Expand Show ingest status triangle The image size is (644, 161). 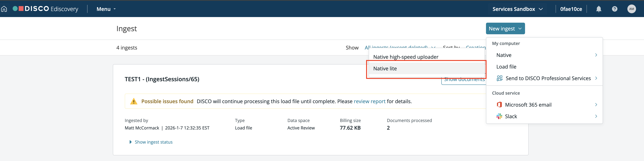(x=131, y=142)
